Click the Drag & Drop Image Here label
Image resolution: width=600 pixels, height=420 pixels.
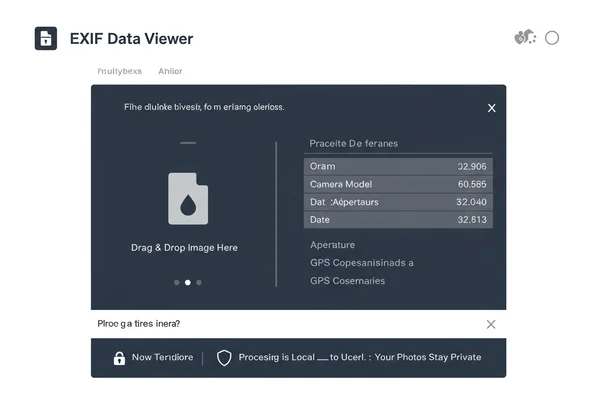click(x=184, y=247)
